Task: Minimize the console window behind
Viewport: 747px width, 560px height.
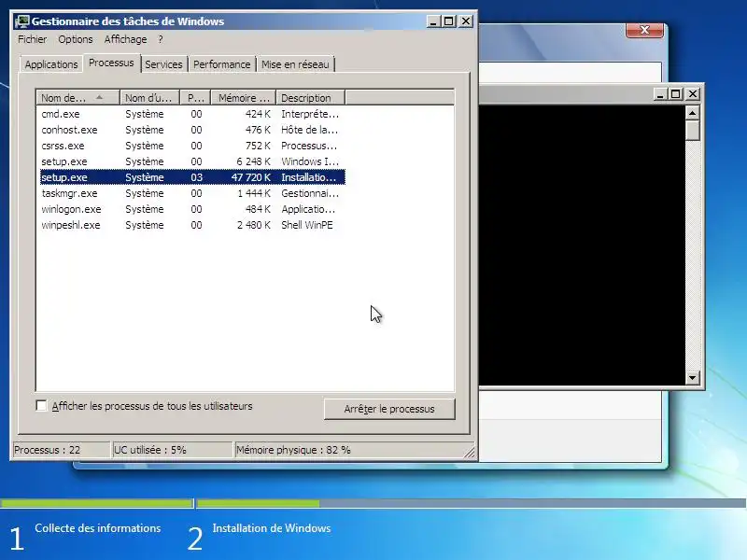Action: point(660,94)
